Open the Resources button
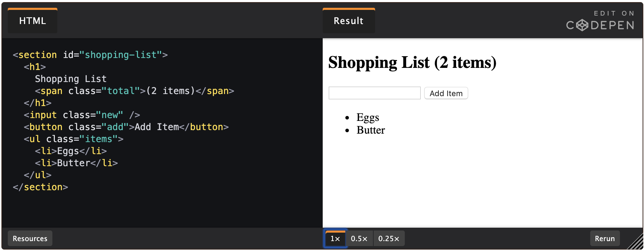The width and height of the screenshot is (644, 251). pyautogui.click(x=30, y=239)
